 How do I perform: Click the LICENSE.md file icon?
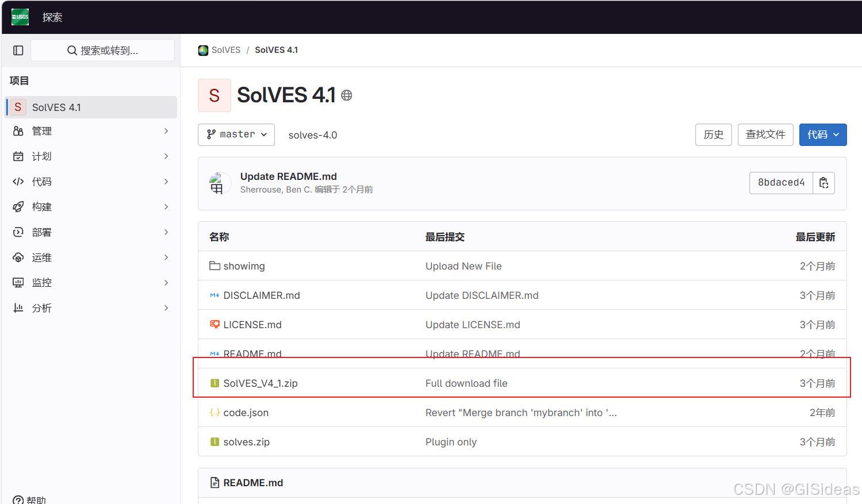tap(214, 325)
